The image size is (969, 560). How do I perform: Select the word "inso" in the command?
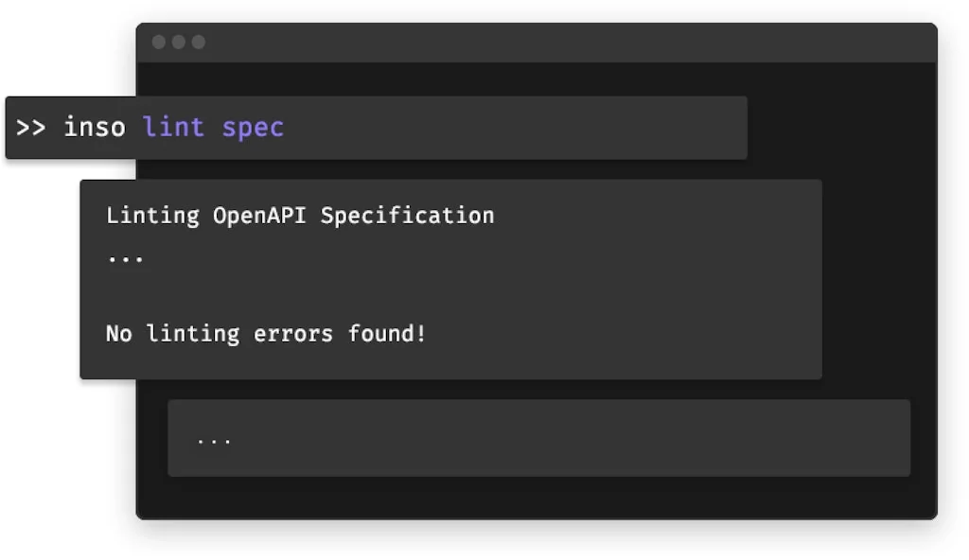(x=95, y=128)
